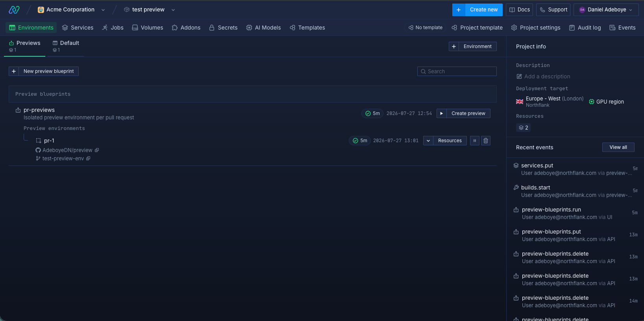Select the No template toggle pill
The height and width of the screenshot is (321, 644).
tap(426, 28)
